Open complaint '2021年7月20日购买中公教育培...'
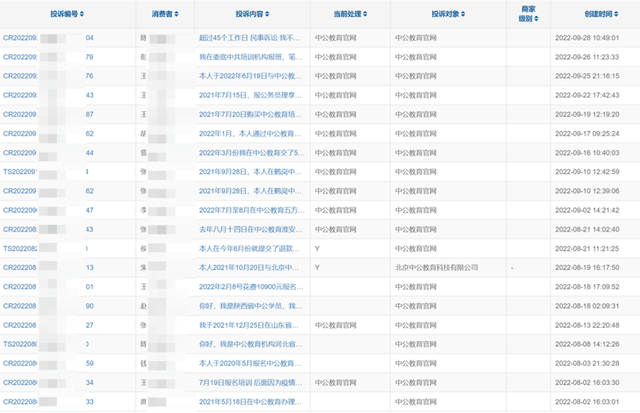Screen dimensions: 640x413 [250, 115]
